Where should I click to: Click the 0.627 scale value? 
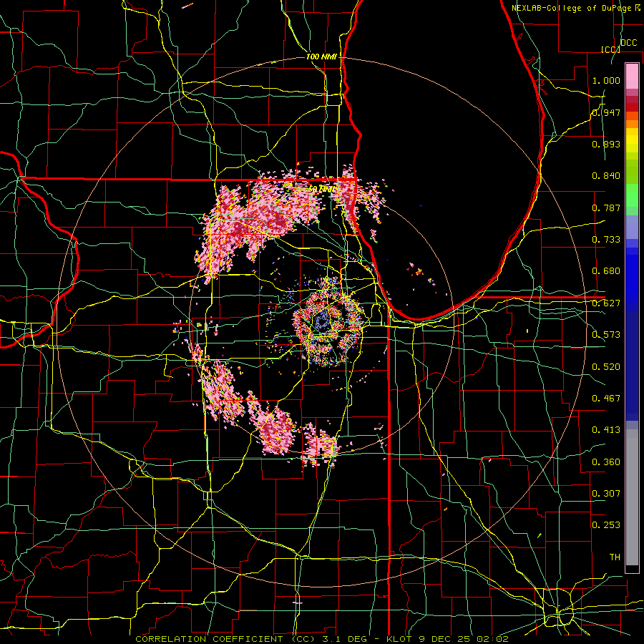click(x=606, y=303)
